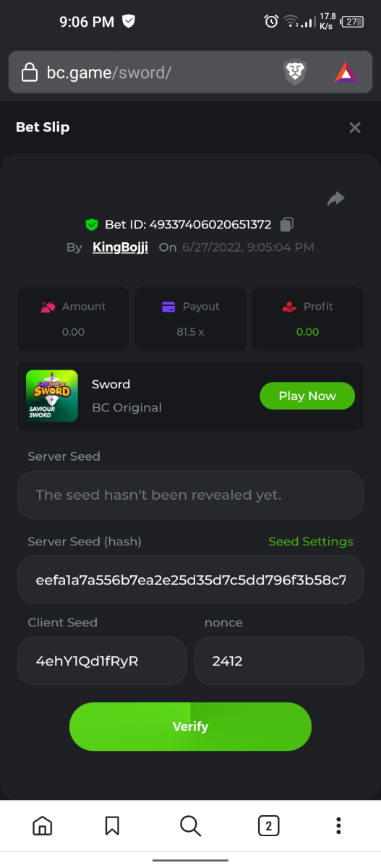Click the Play Now button
This screenshot has width=381, height=868.
coord(307,396)
